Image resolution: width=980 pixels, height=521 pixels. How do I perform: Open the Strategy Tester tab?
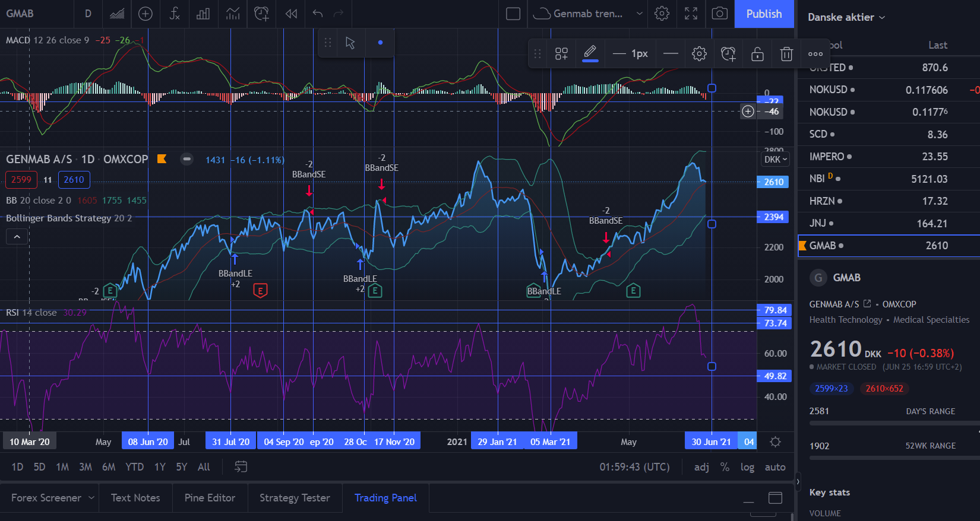(x=295, y=498)
